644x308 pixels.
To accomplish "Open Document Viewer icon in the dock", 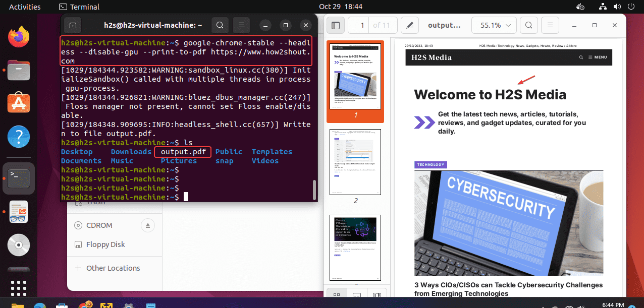I will [19, 212].
